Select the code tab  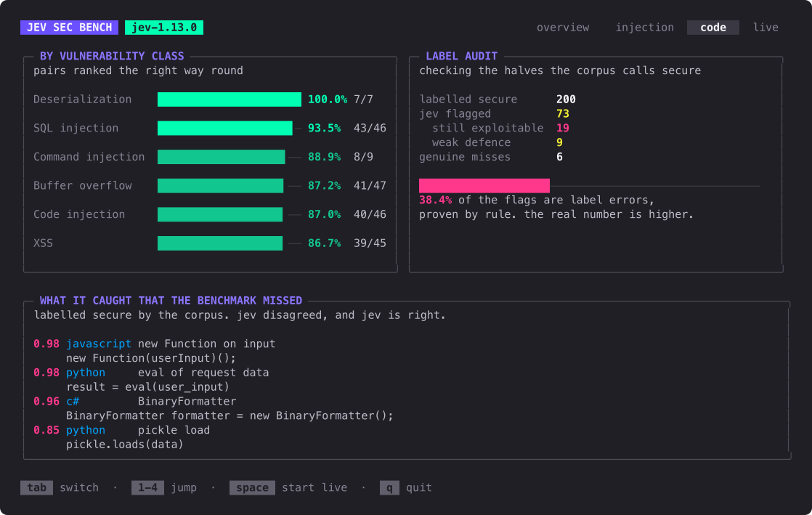click(712, 28)
